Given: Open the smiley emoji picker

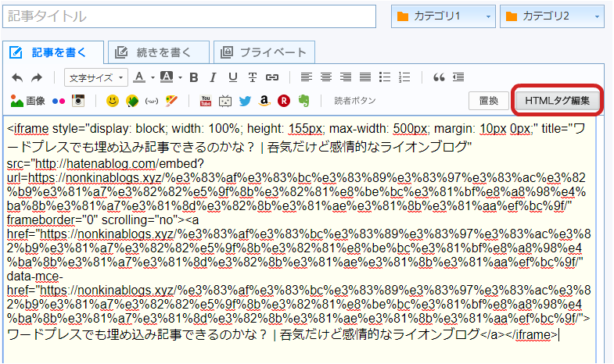Looking at the screenshot, I should tap(113, 101).
